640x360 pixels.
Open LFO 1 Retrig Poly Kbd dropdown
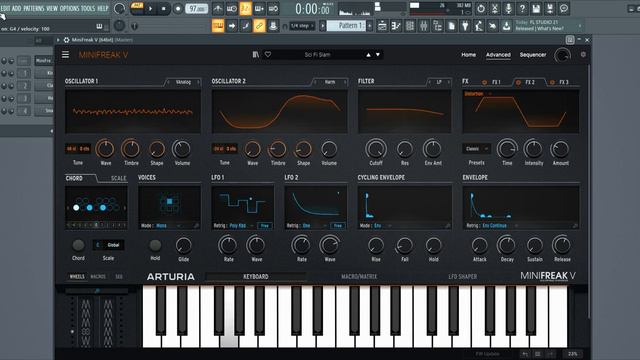click(x=241, y=226)
